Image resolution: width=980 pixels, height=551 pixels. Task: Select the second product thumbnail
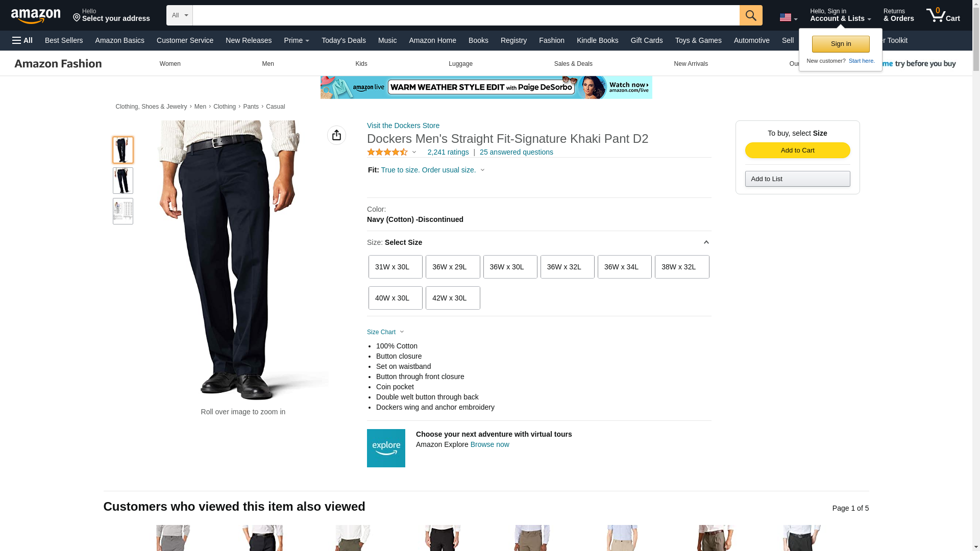pos(122,181)
